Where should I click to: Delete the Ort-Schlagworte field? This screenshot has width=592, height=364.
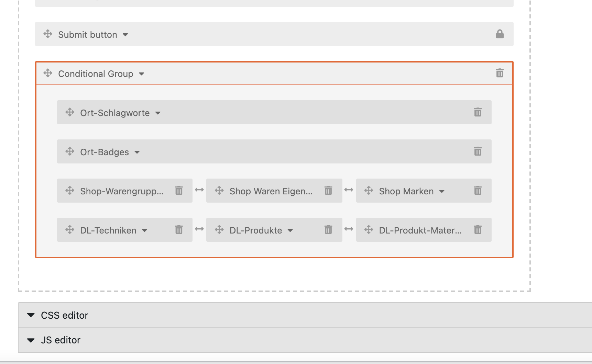[478, 112]
